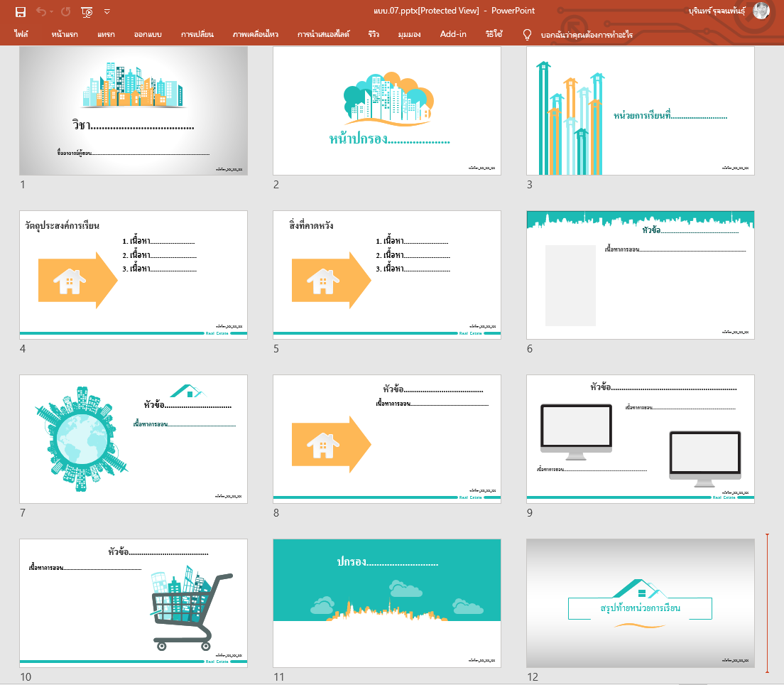Click the Redo icon in the title bar
This screenshot has width=784, height=685.
coord(66,11)
